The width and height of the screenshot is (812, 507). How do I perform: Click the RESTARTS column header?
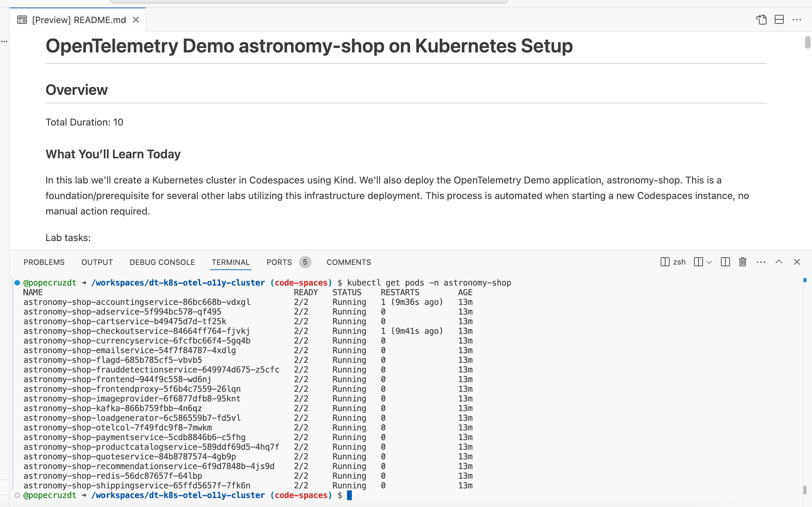tap(400, 292)
